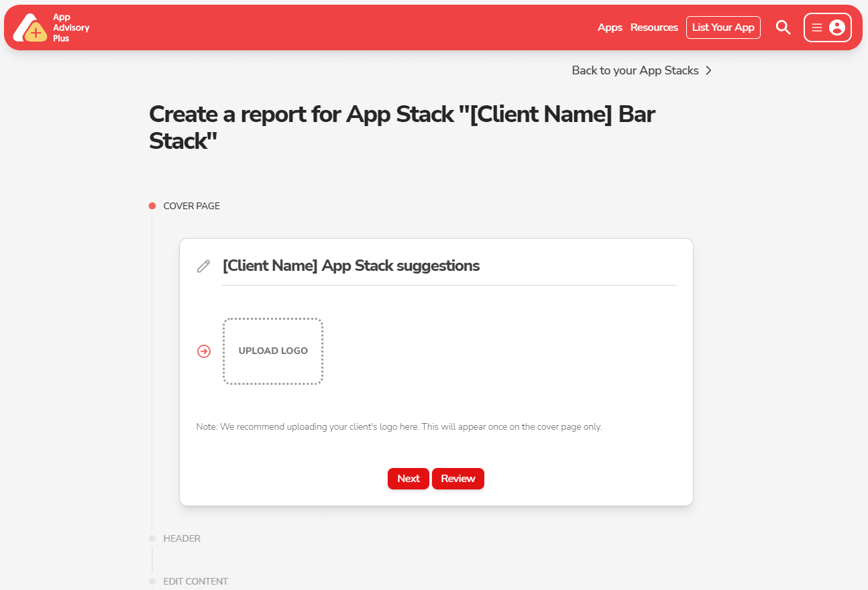Click the Upload Logo dropzone
This screenshot has width=868, height=590.
[x=273, y=351]
